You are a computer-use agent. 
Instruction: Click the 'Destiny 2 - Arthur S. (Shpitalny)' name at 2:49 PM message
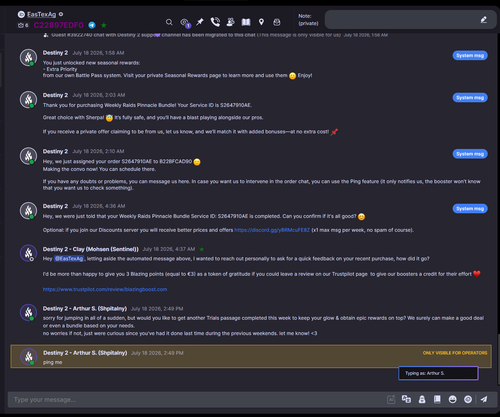85,309
